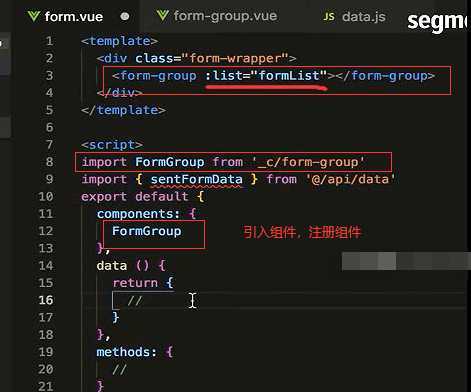Open the data.js tab
Image resolution: width=471 pixels, height=392 pixels.
pos(355,17)
